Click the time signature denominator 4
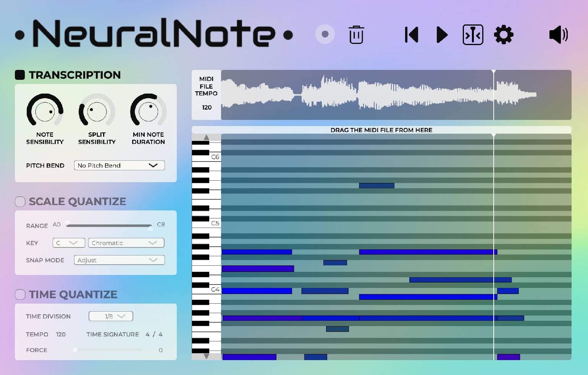The image size is (588, 375). pyautogui.click(x=160, y=334)
